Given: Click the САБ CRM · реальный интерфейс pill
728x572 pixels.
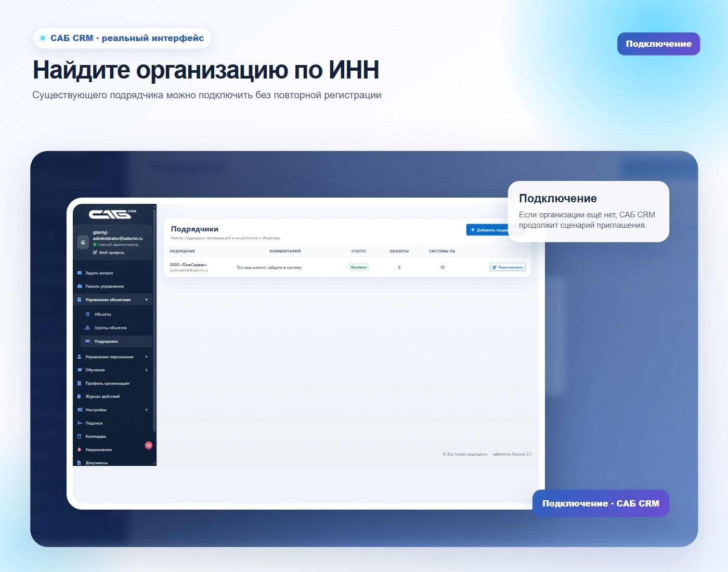Looking at the screenshot, I should tap(122, 38).
